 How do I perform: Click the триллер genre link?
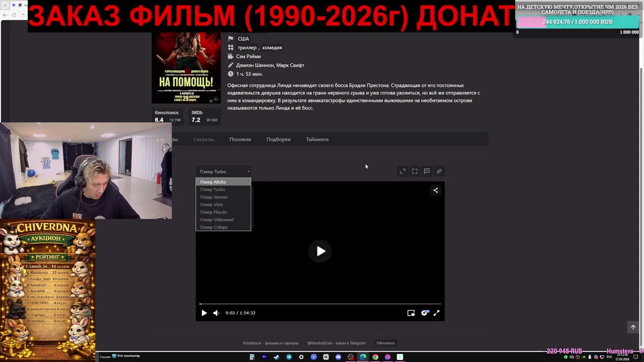click(x=247, y=48)
